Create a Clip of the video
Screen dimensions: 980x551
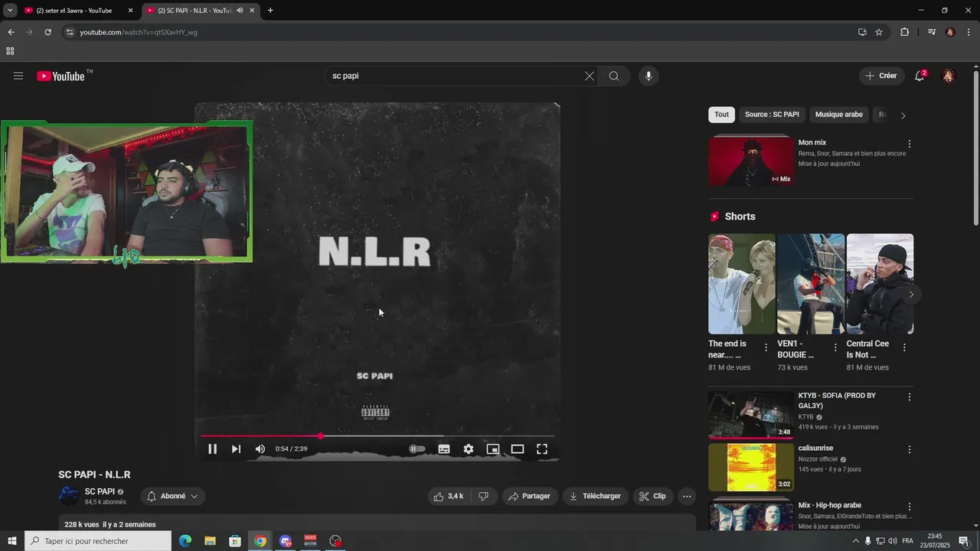[653, 496]
